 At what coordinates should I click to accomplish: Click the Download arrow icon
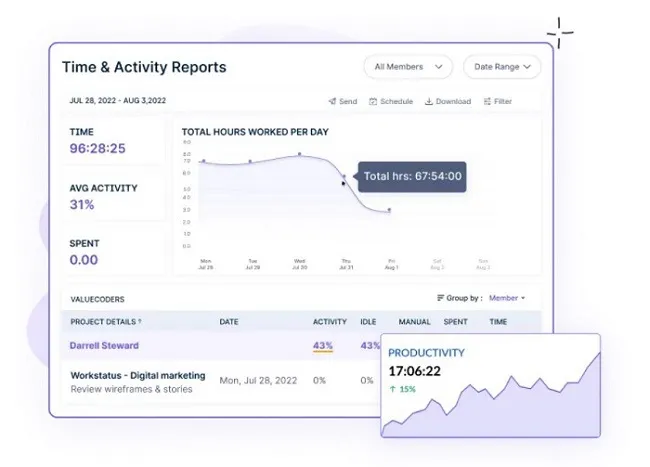click(429, 101)
